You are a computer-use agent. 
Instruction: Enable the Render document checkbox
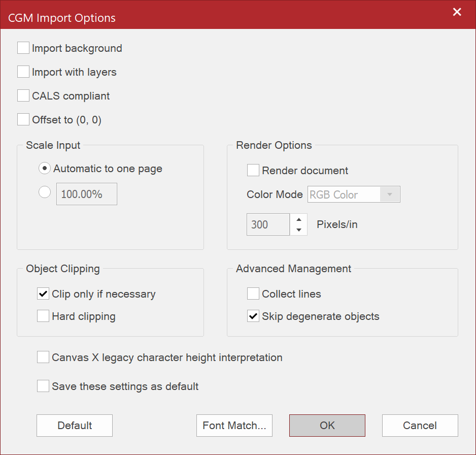[253, 170]
